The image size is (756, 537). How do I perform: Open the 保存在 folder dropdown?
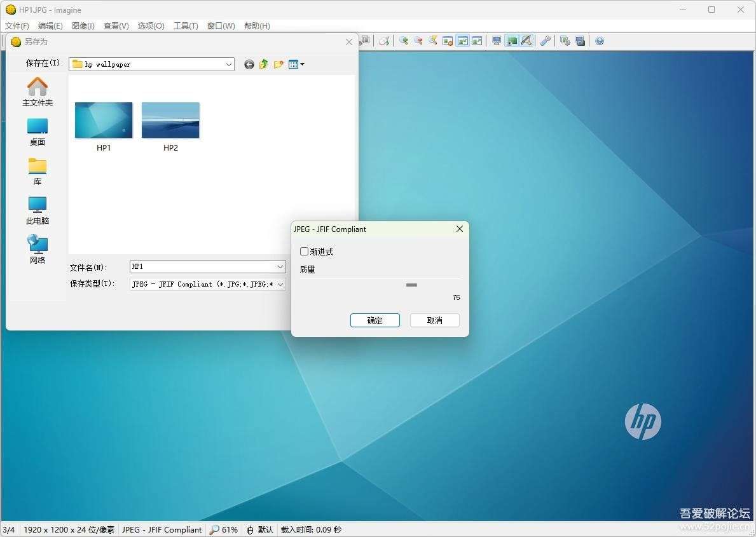(229, 64)
